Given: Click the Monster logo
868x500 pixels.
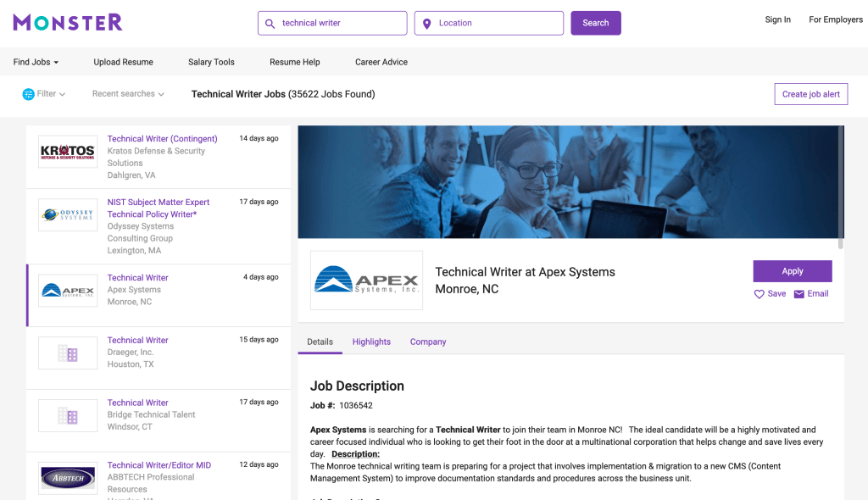Looking at the screenshot, I should [x=68, y=22].
